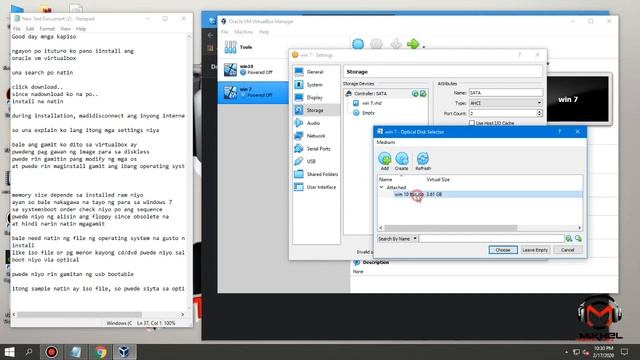Click the add optical drive icon on SATA controller
The image size is (640, 360).
point(415,93)
